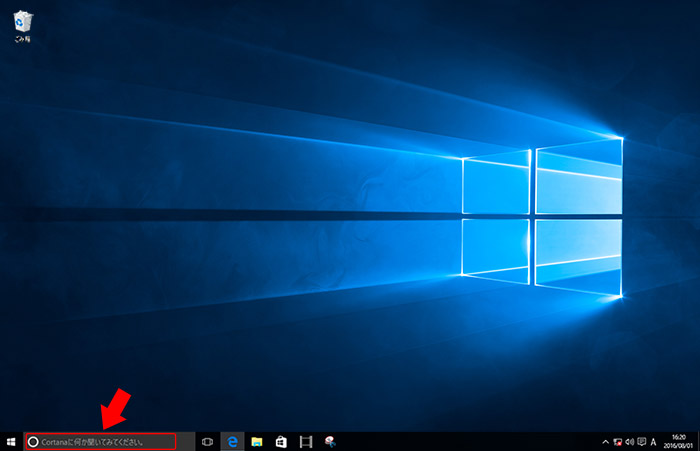
Task: Click Show Desktop sliver at taskbar end
Action: coord(698,442)
